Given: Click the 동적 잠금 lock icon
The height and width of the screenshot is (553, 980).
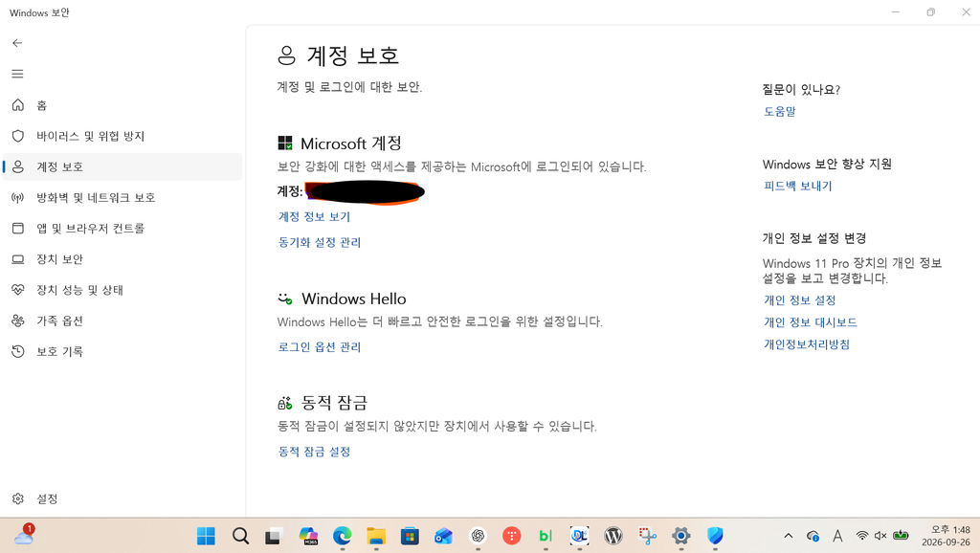Looking at the screenshot, I should click(x=285, y=403).
